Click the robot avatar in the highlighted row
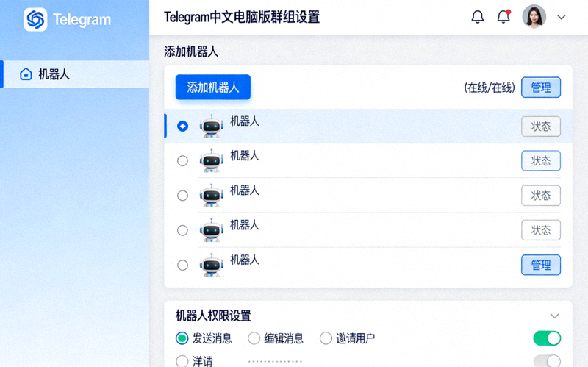This screenshot has width=588, height=367. pos(212,126)
